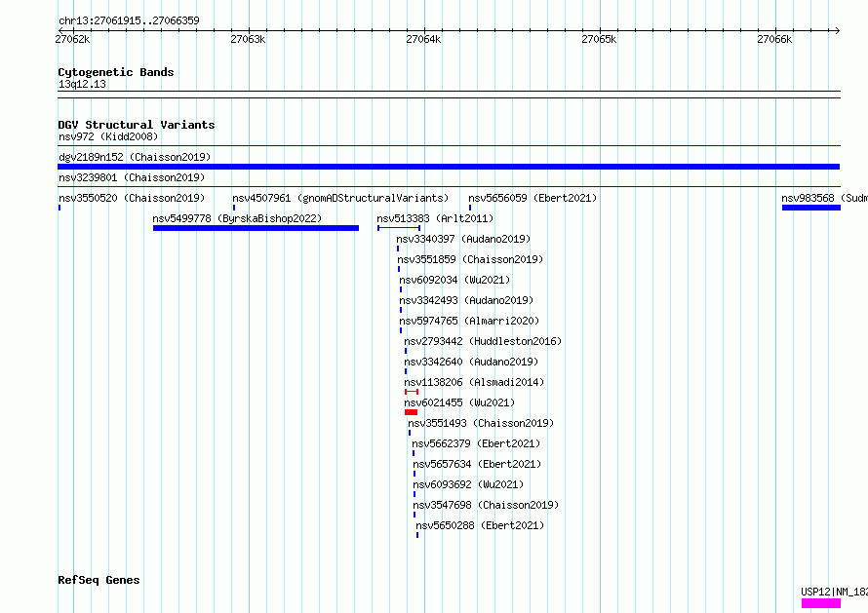Image resolution: width=868 pixels, height=613 pixels.
Task: Click the 27063k ruler label
Action: coord(248,39)
